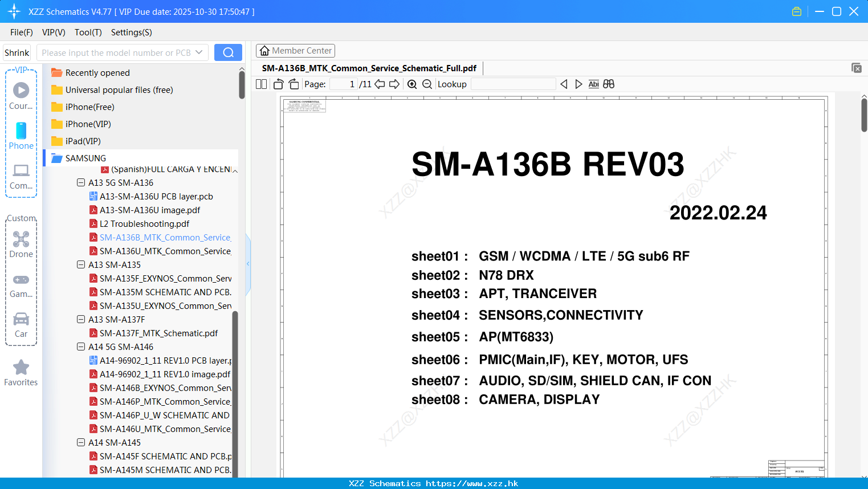Viewport: 868px width, 489px height.
Task: Click the file tree vertical scrollbar
Action: [x=235, y=393]
